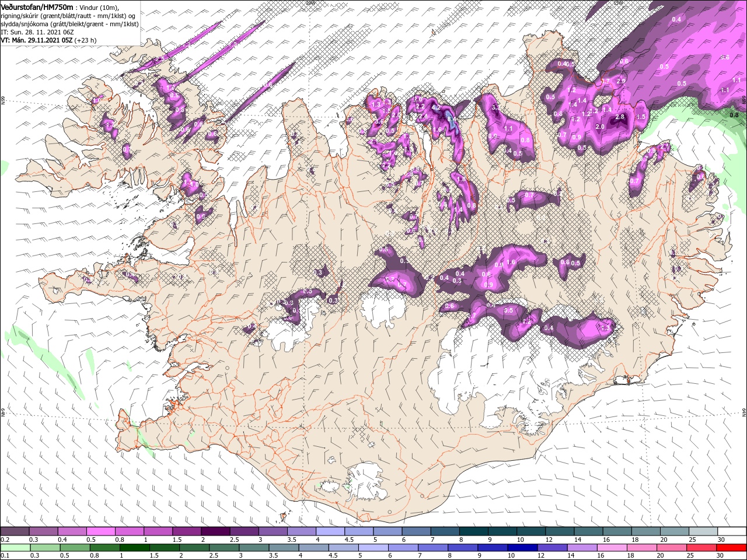Click the 'Veðurstofan/HM750m' title text
This screenshot has width=747, height=560.
click(x=37, y=6)
